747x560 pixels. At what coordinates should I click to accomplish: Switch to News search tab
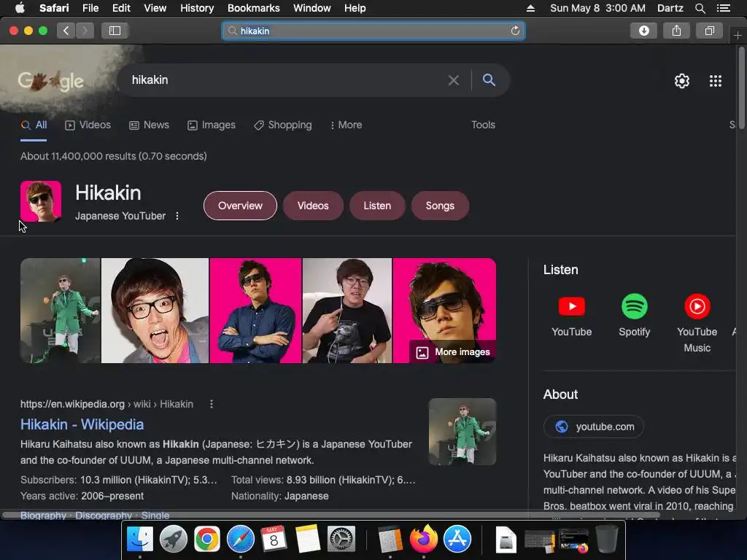149,125
